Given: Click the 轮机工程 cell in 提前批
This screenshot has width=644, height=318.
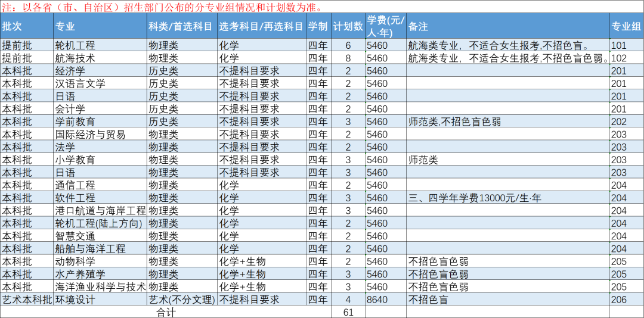Looking at the screenshot, I should coord(100,45).
